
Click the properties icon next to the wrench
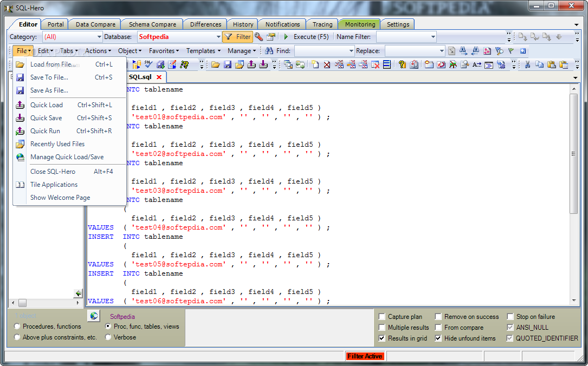271,37
